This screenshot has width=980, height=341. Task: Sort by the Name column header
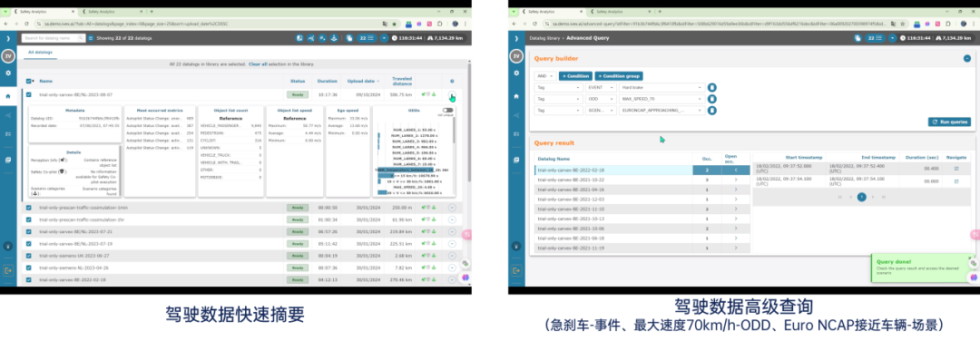coord(46,82)
